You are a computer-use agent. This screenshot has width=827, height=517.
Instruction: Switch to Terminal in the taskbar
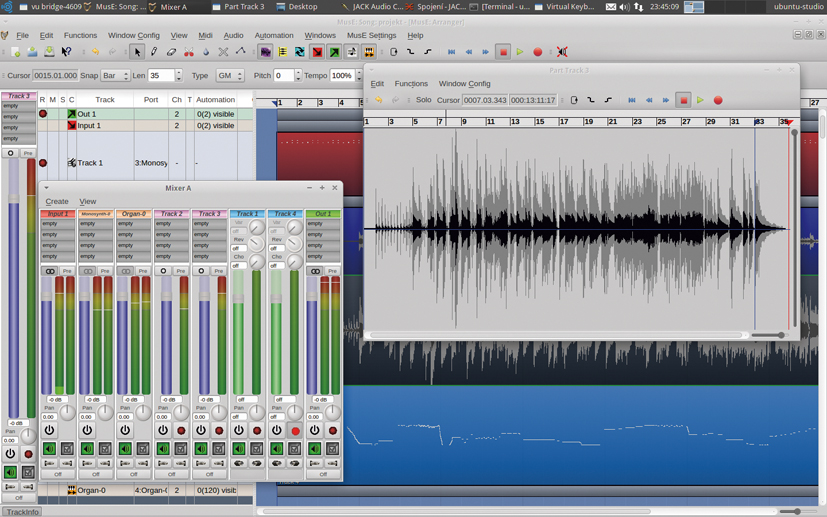[x=498, y=6]
